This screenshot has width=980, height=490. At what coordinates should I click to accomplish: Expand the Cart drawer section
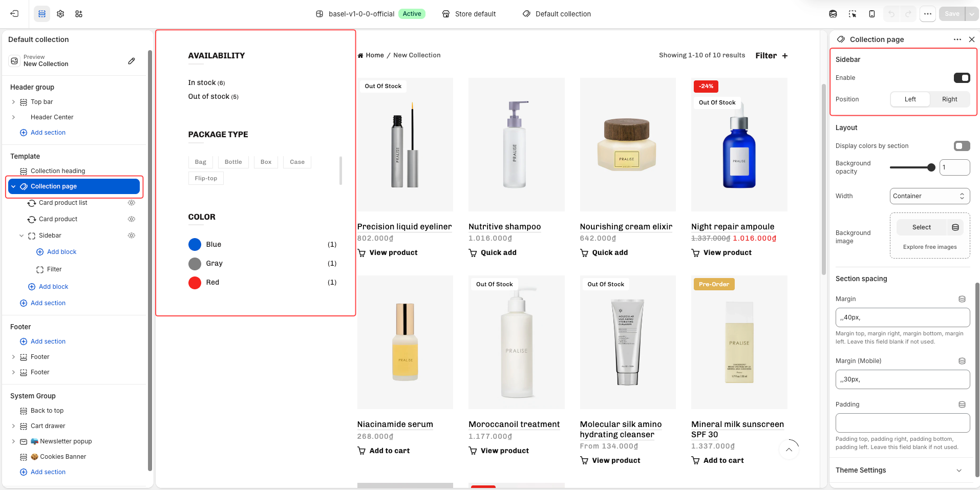tap(13, 426)
